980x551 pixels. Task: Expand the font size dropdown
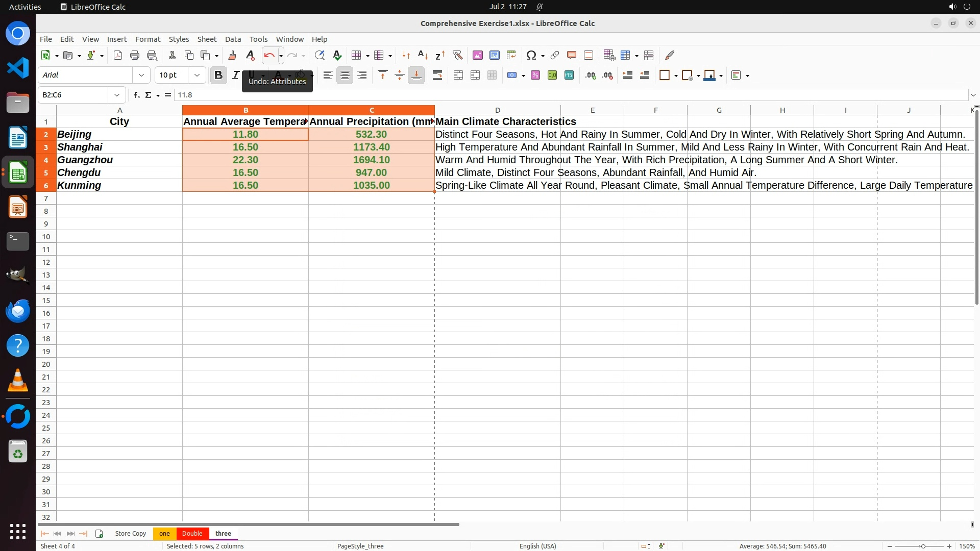(x=197, y=76)
